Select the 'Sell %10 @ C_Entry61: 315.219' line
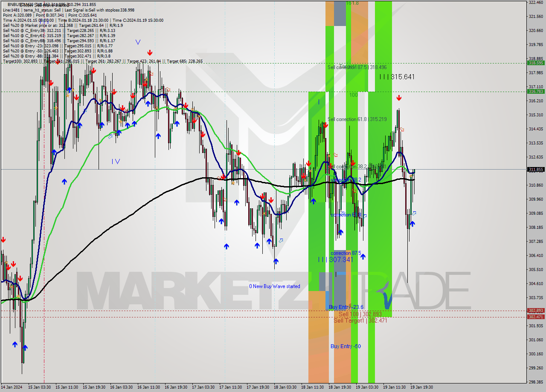Image resolution: width=546 pixels, height=392 pixels. [59, 35]
